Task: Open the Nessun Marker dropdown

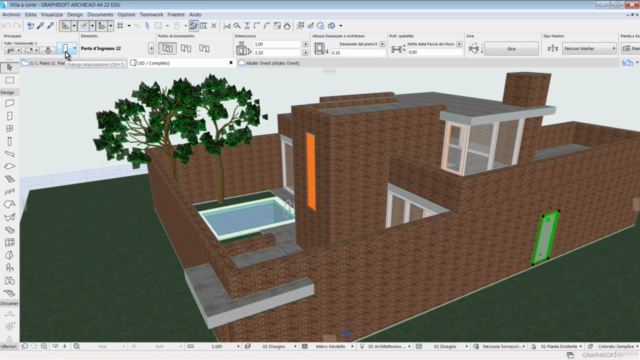Action: coord(589,49)
